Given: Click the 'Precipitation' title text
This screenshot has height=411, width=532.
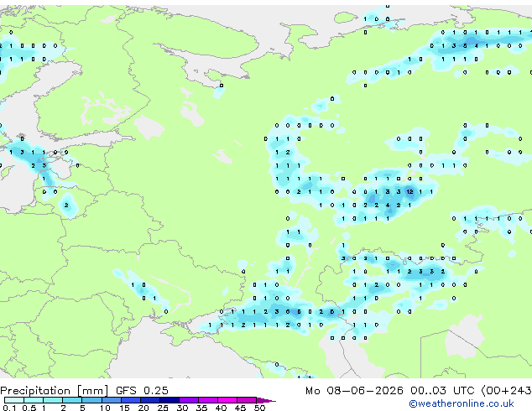Looking at the screenshot, I should pyautogui.click(x=35, y=391).
